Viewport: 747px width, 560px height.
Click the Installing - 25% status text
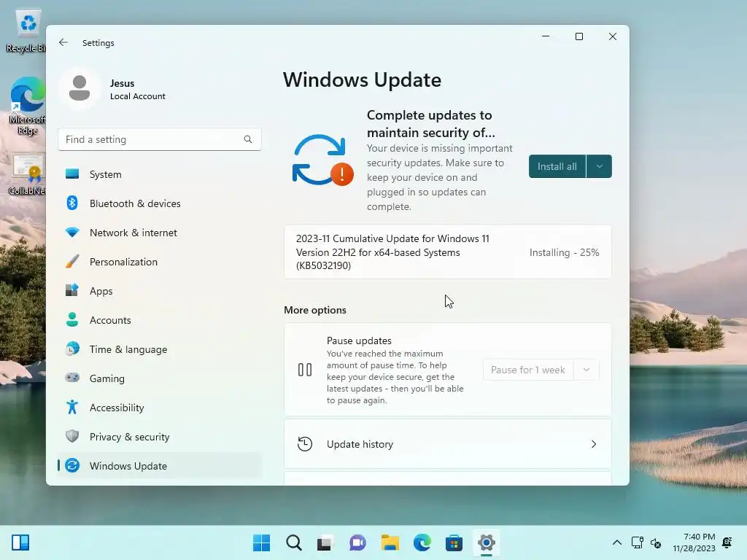(564, 252)
